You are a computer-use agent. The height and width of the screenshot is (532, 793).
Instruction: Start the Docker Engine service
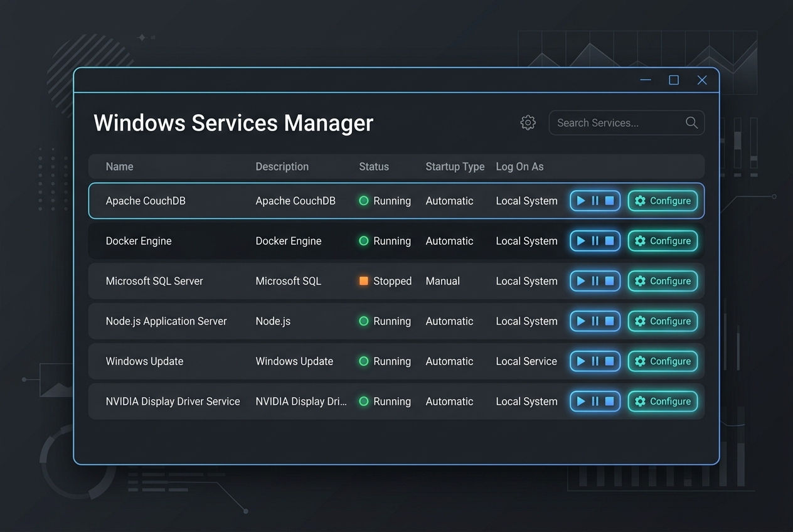(581, 241)
